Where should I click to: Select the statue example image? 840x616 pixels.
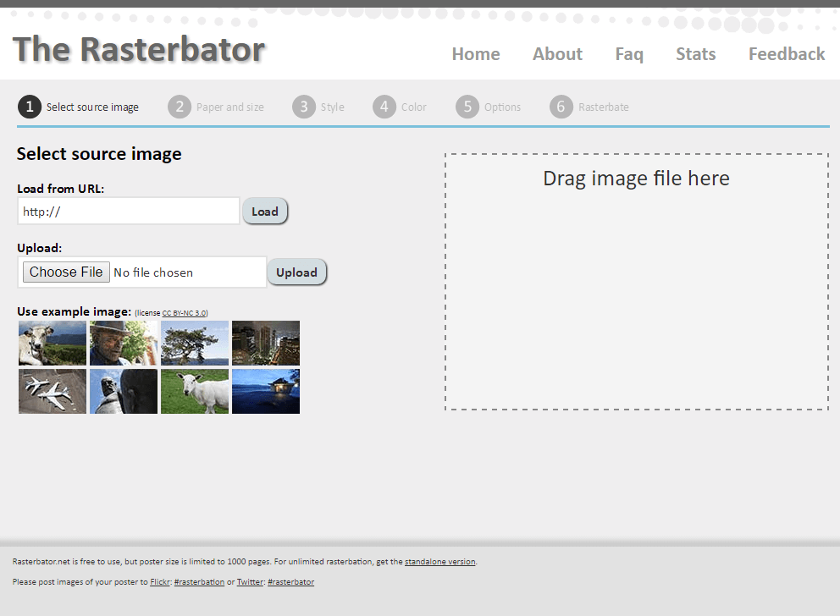124,391
